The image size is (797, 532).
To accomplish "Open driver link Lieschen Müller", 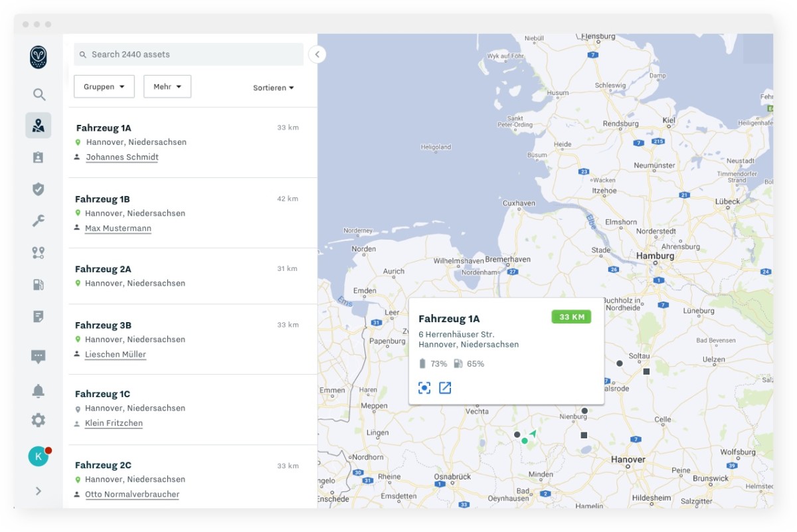I will [116, 355].
